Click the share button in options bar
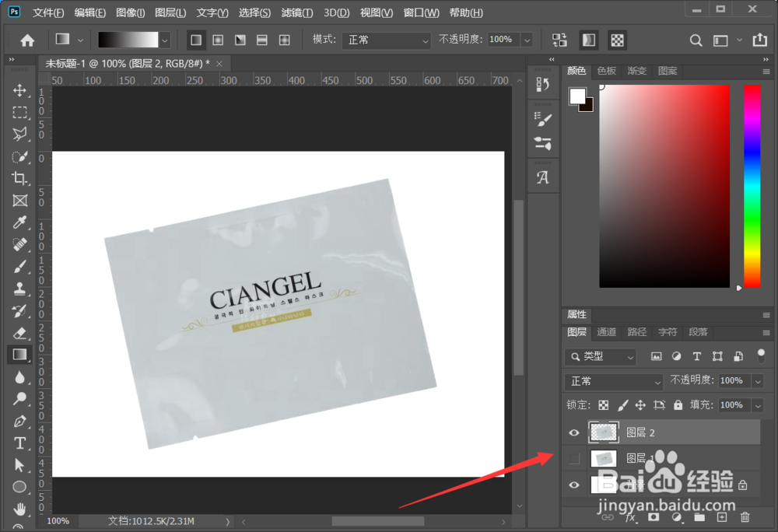This screenshot has height=532, width=778. [x=759, y=40]
